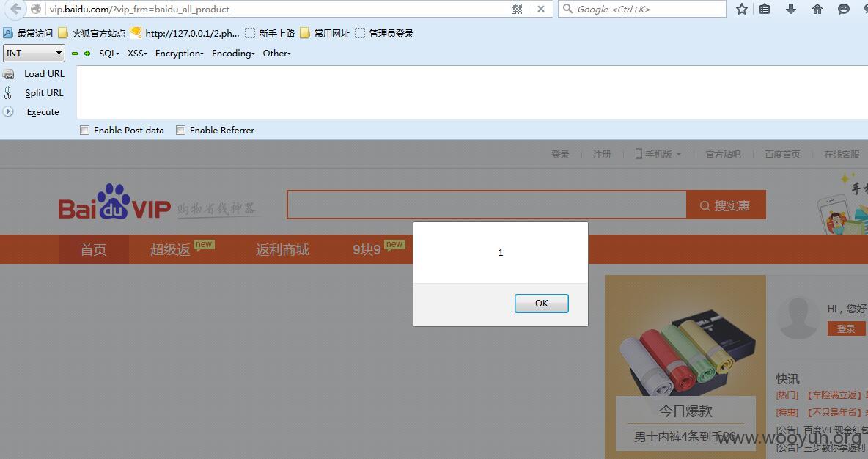
Task: Click OK in the alert dialog
Action: point(541,304)
